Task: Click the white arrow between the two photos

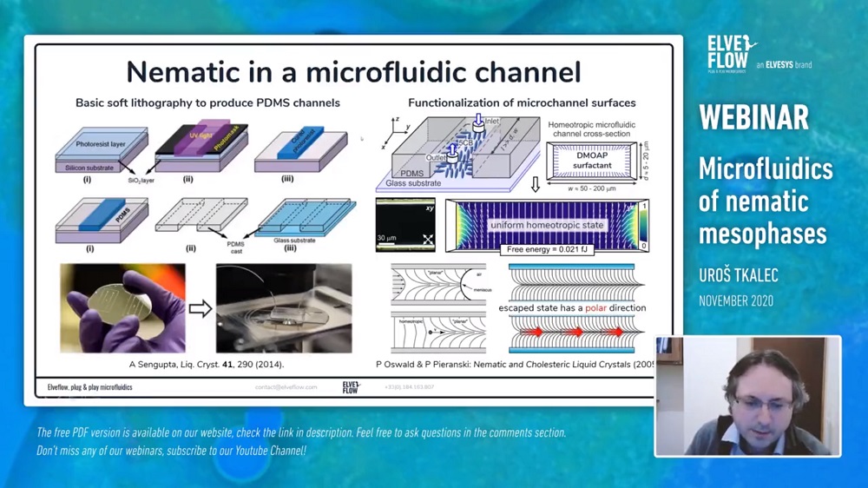Action: point(200,308)
